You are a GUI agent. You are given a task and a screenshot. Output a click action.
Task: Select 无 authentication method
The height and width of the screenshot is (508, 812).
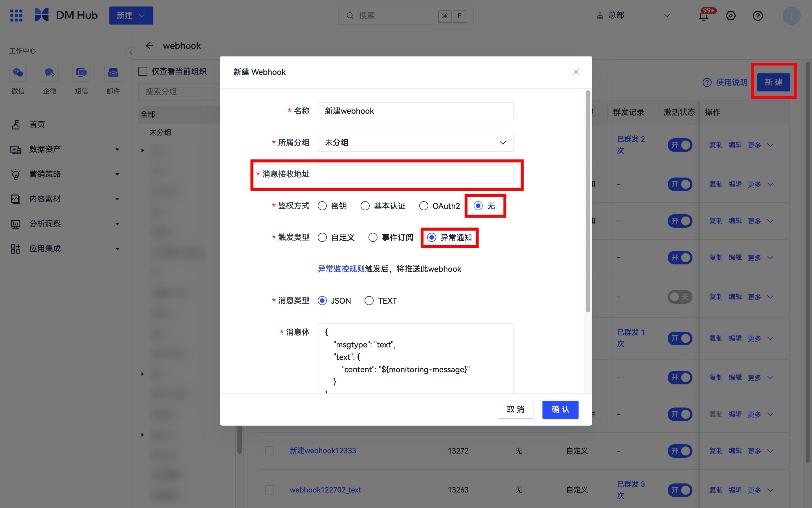click(x=478, y=206)
